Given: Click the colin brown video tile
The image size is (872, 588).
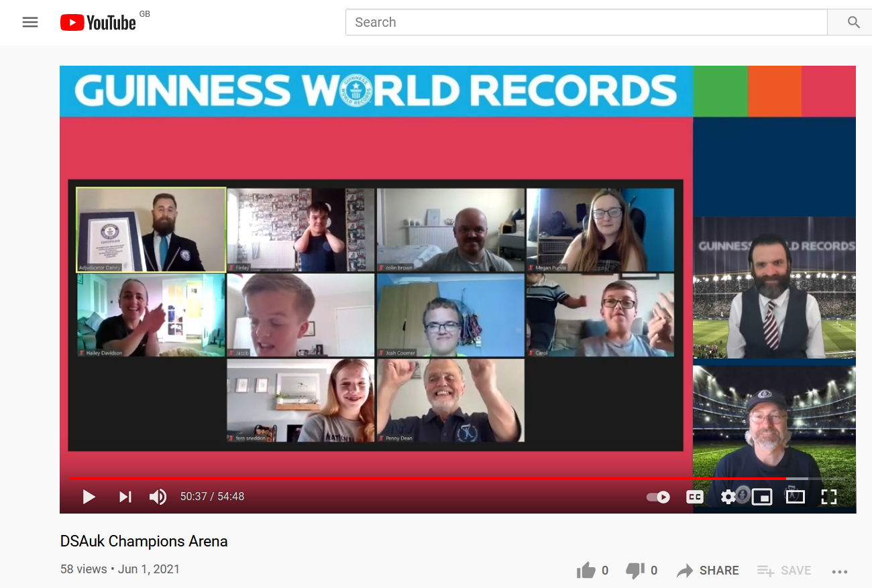Looking at the screenshot, I should click(x=450, y=229).
